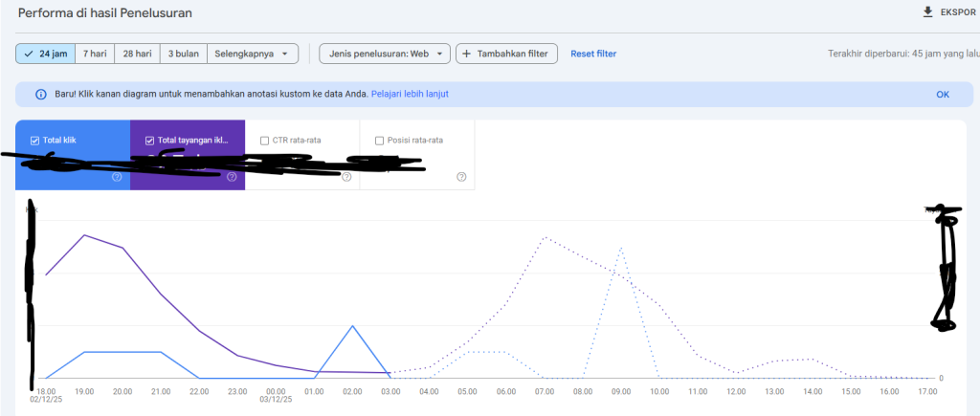980x416 pixels.
Task: Dismiss banner with OK button
Action: click(x=943, y=95)
